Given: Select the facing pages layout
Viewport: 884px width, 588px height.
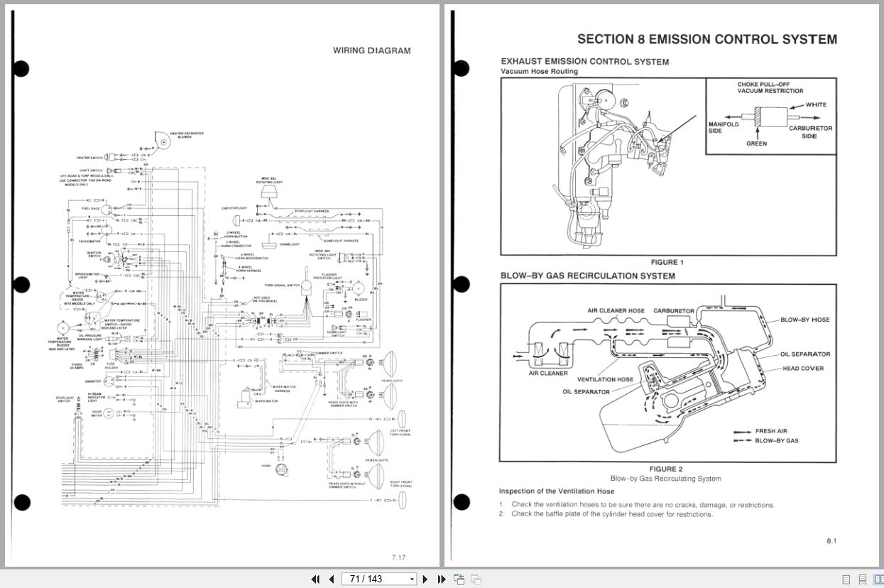Looking at the screenshot, I should (x=879, y=579).
